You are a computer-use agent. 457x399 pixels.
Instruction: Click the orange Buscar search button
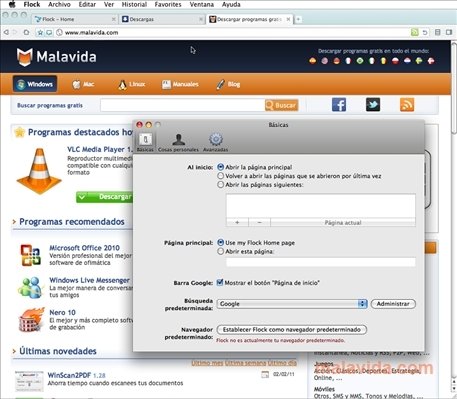(282, 105)
